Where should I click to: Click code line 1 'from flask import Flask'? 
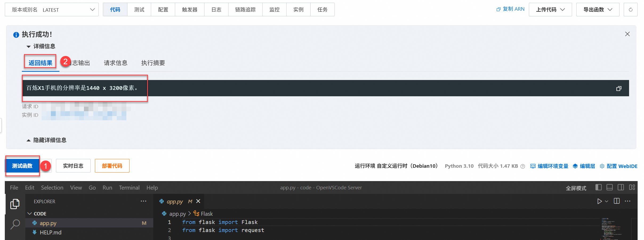tap(220, 222)
